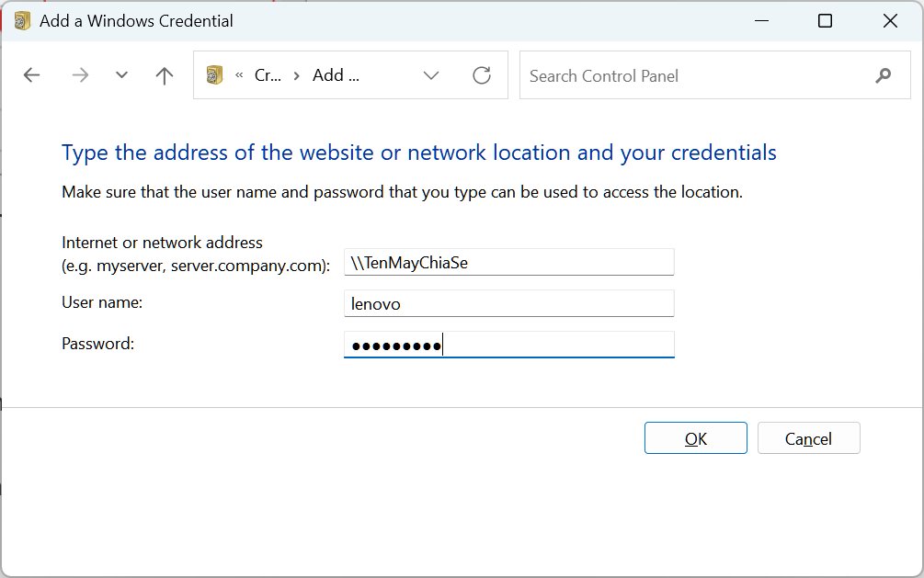Viewport: 924px width, 578px height.
Task: Show hidden breadcrumb path with « chevrons
Action: coord(239,75)
